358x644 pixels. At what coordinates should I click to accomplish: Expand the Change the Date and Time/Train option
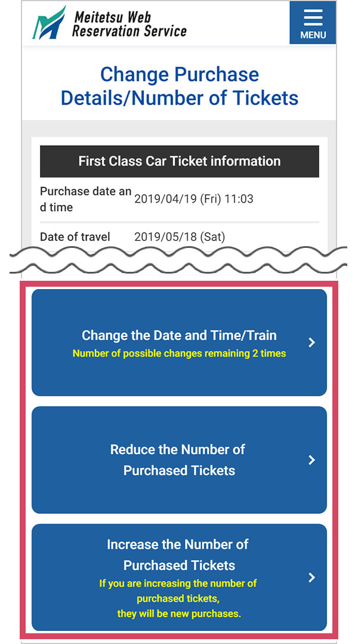coord(179,342)
